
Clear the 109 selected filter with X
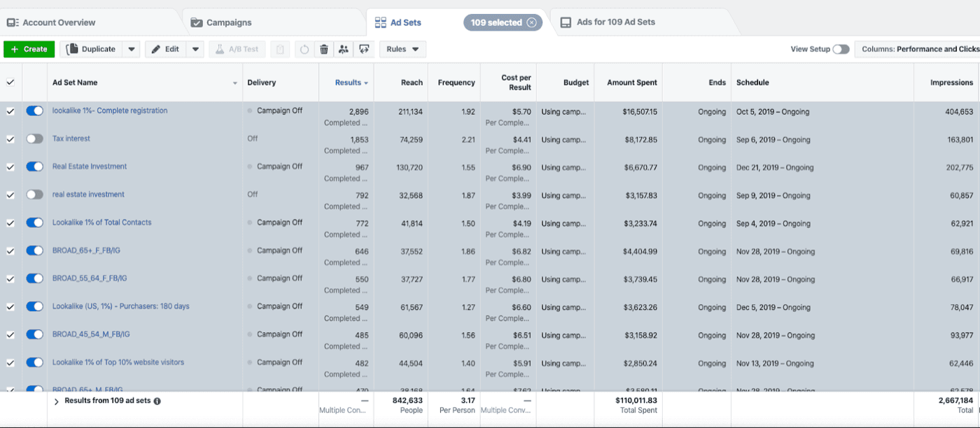point(532,22)
